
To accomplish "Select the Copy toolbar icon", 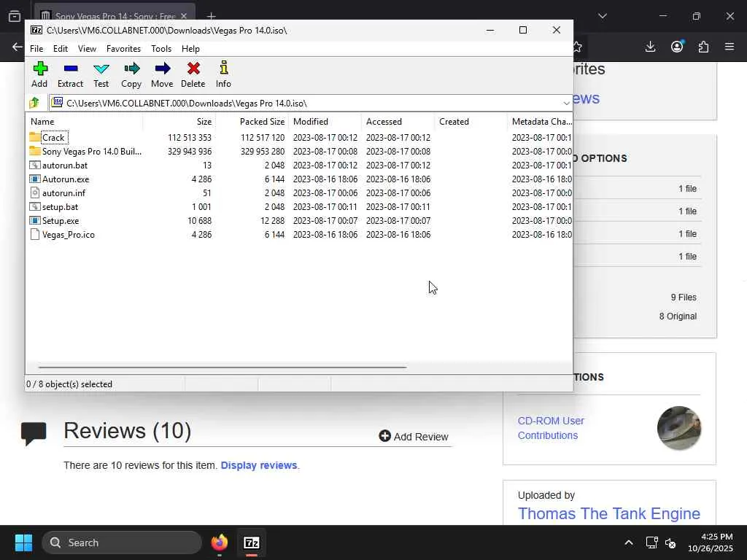I will click(131, 69).
